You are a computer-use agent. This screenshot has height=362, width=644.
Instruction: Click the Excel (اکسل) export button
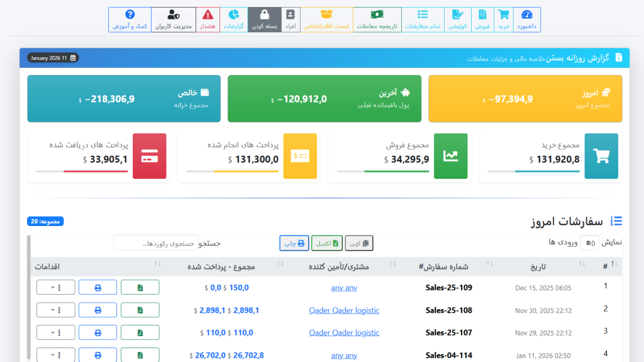point(326,243)
